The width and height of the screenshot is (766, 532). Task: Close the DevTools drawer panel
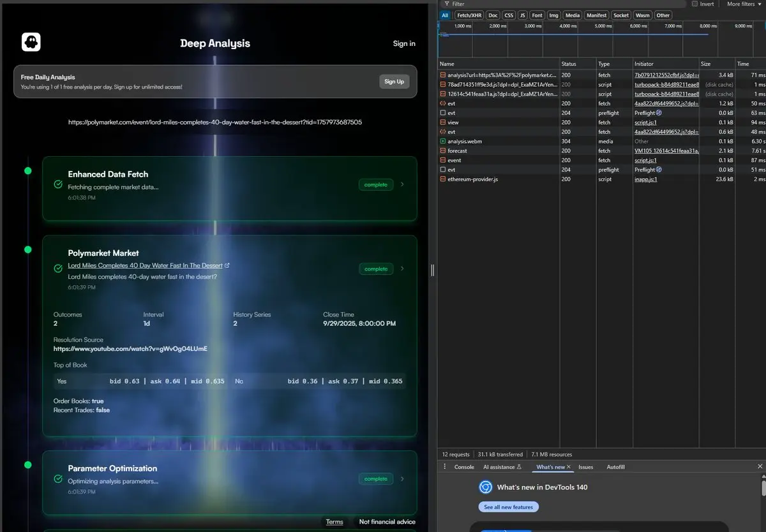pos(760,467)
